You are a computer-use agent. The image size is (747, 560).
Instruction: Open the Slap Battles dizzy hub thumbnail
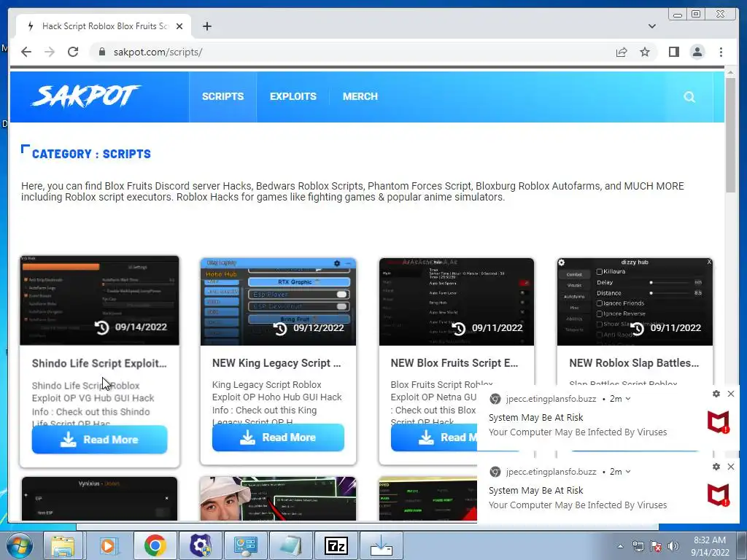pyautogui.click(x=635, y=302)
